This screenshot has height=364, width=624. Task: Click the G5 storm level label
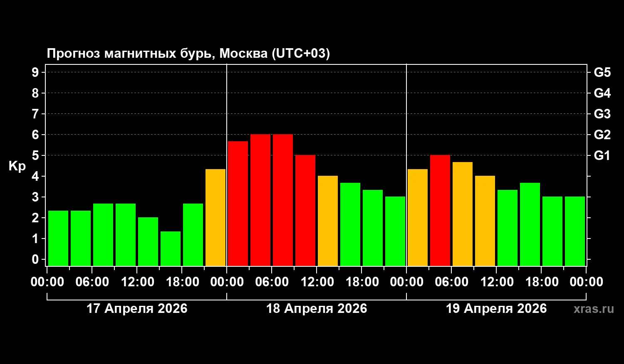(x=602, y=72)
